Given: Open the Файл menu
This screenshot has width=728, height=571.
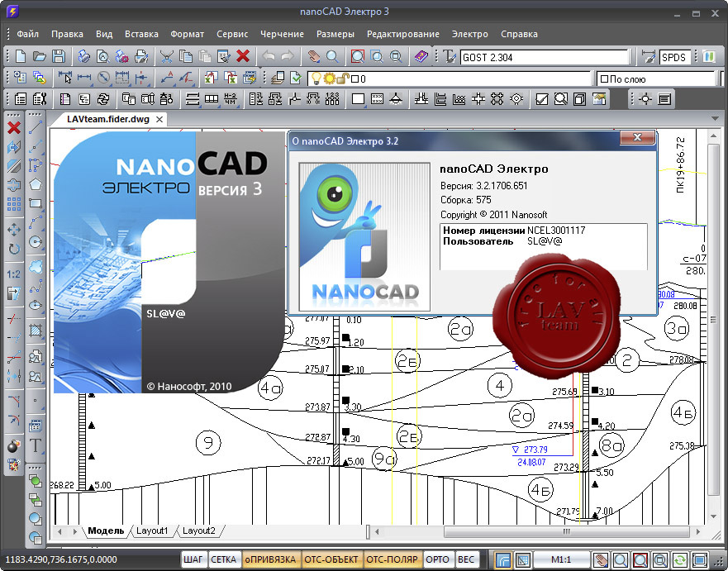Looking at the screenshot, I should tap(28, 34).
